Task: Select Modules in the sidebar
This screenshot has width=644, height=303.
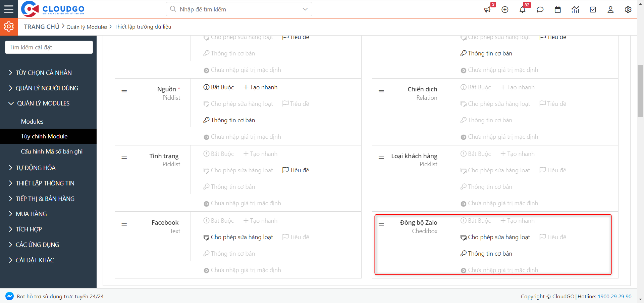Action: tap(32, 122)
